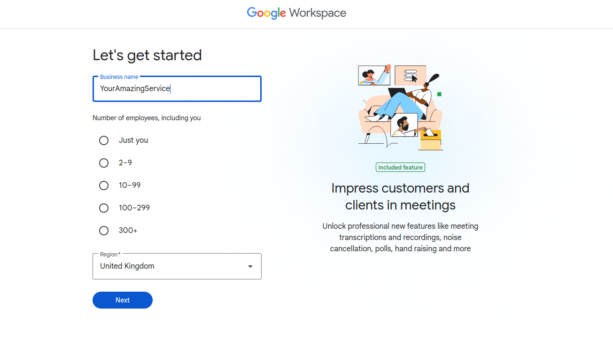Focus the Business name input field

(x=177, y=89)
